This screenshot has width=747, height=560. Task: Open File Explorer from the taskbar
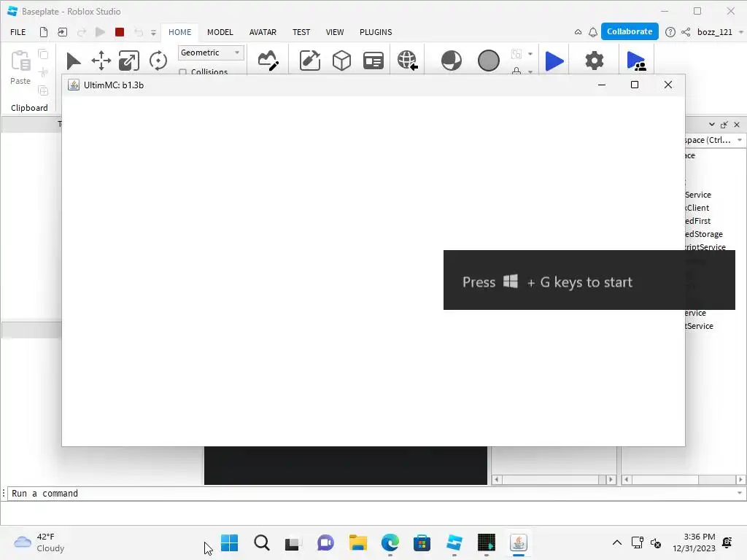(x=357, y=542)
